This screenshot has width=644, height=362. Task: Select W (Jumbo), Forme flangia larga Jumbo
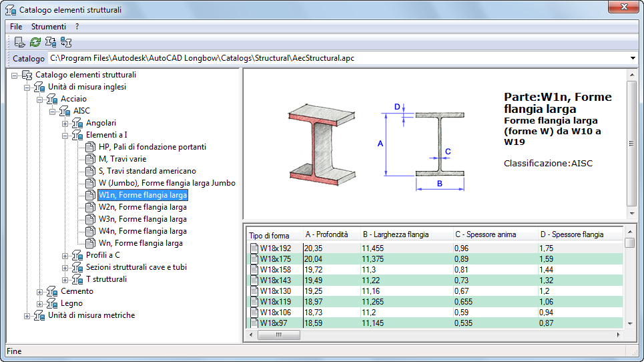[x=167, y=183]
